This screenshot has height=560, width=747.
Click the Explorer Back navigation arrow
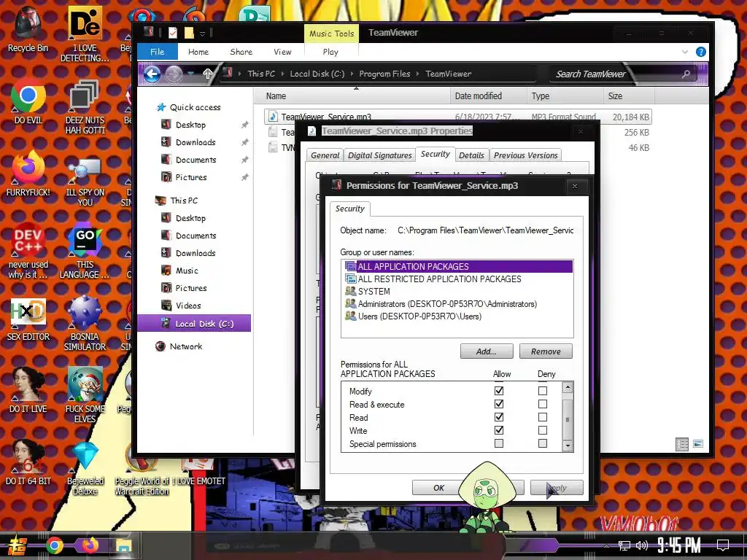[152, 74]
